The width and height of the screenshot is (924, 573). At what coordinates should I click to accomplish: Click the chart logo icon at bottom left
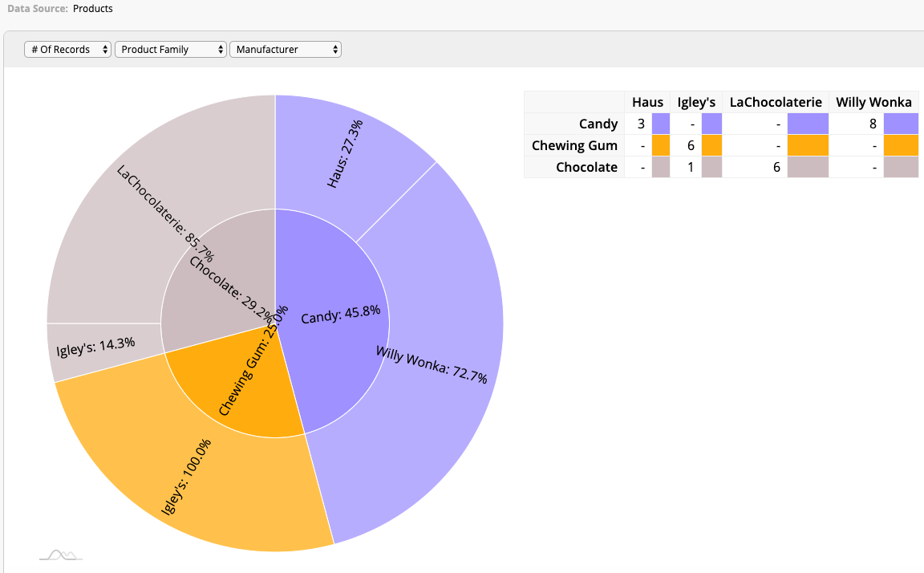[x=61, y=555]
